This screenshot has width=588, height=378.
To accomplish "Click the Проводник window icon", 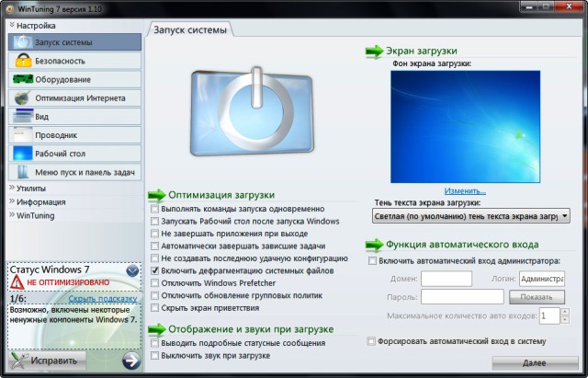I will (x=23, y=135).
